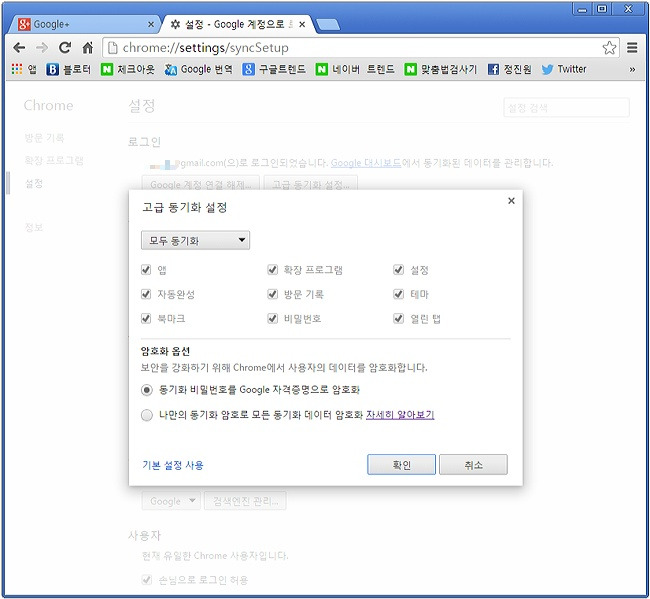This screenshot has width=650, height=599.
Task: Click the forward navigation arrow
Action: click(x=41, y=48)
